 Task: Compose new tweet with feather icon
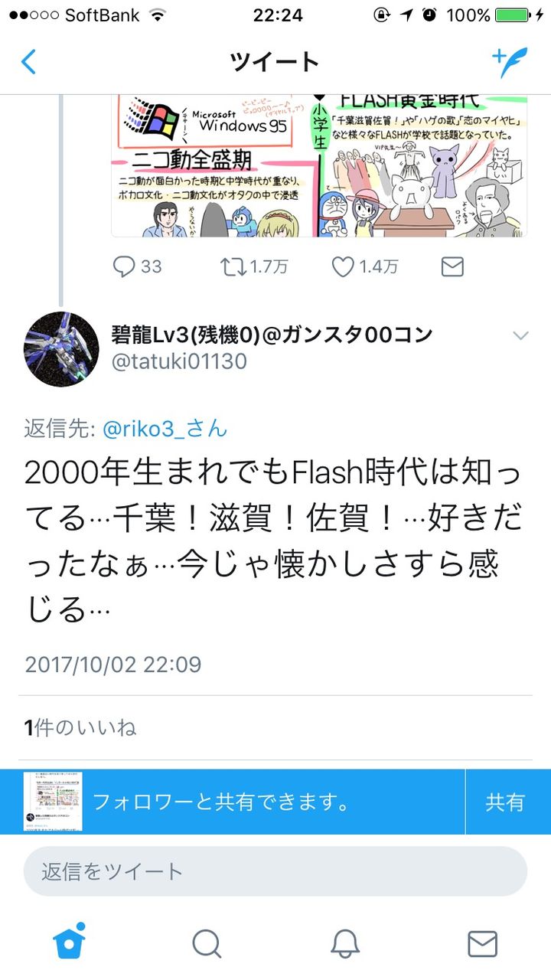click(x=510, y=61)
